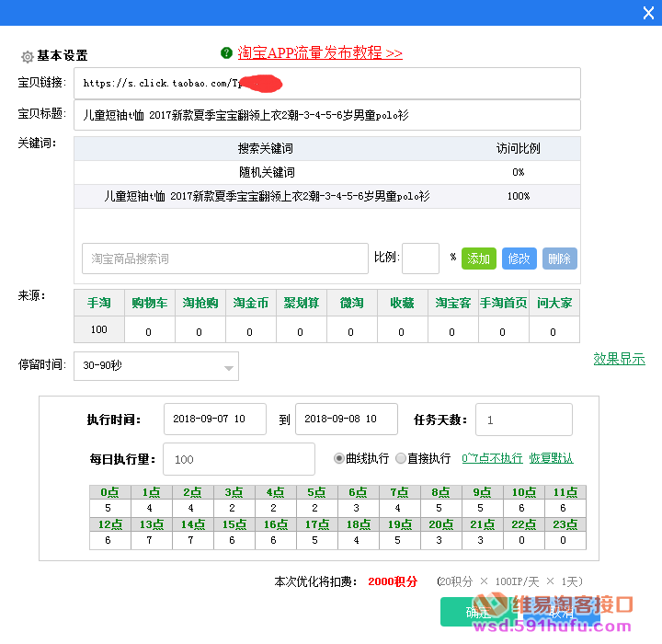This screenshot has width=662, height=644.
Task: Select the 淘抢购 source column header
Action: [x=200, y=303]
